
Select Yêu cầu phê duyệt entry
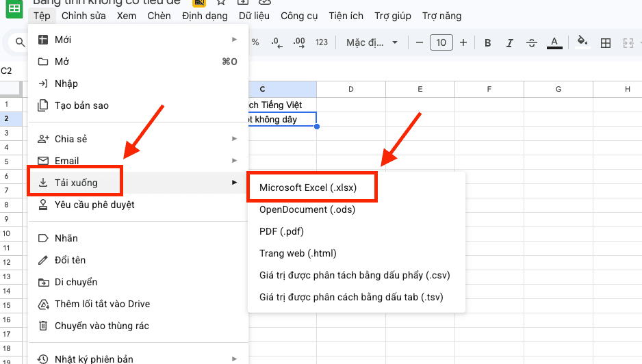(138, 205)
